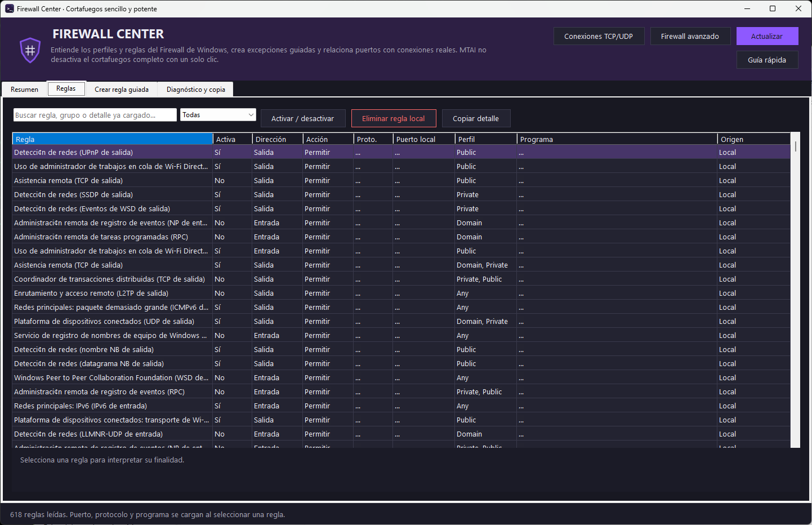Close the Firewall Center window
The width and height of the screenshot is (812, 525).
tap(798, 8)
